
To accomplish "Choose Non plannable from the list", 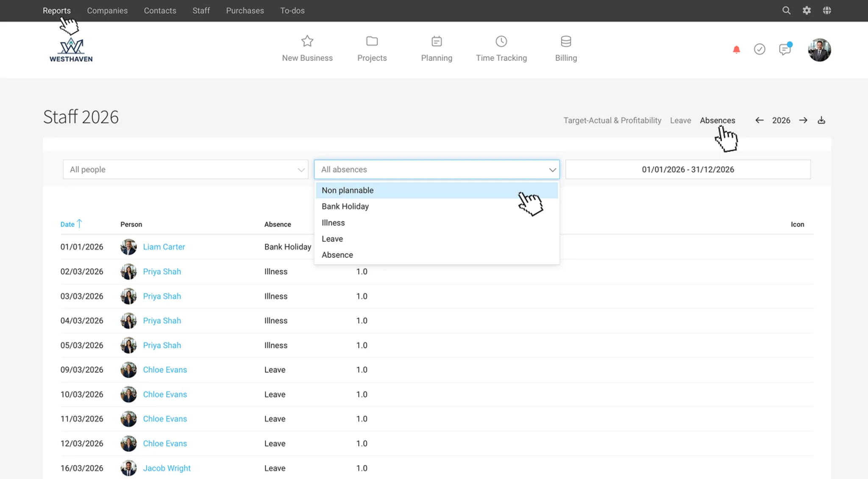I will (437, 190).
